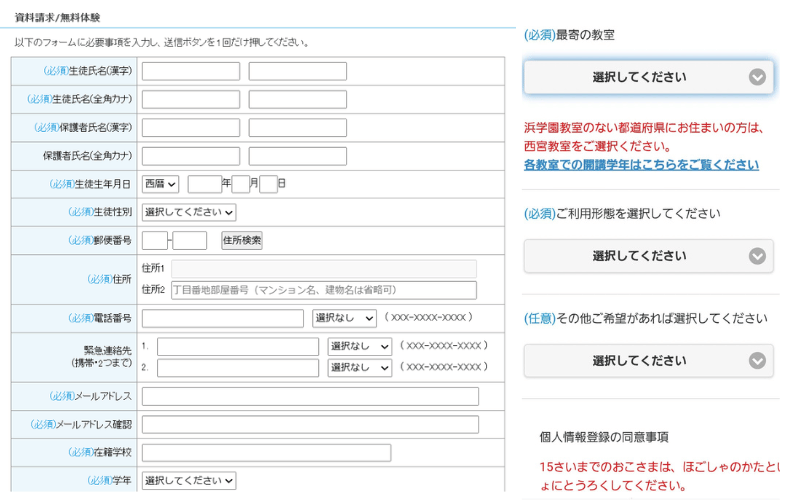Click the chevron icon on 最寄の教室 dropdown
The image size is (800, 500).
[757, 77]
